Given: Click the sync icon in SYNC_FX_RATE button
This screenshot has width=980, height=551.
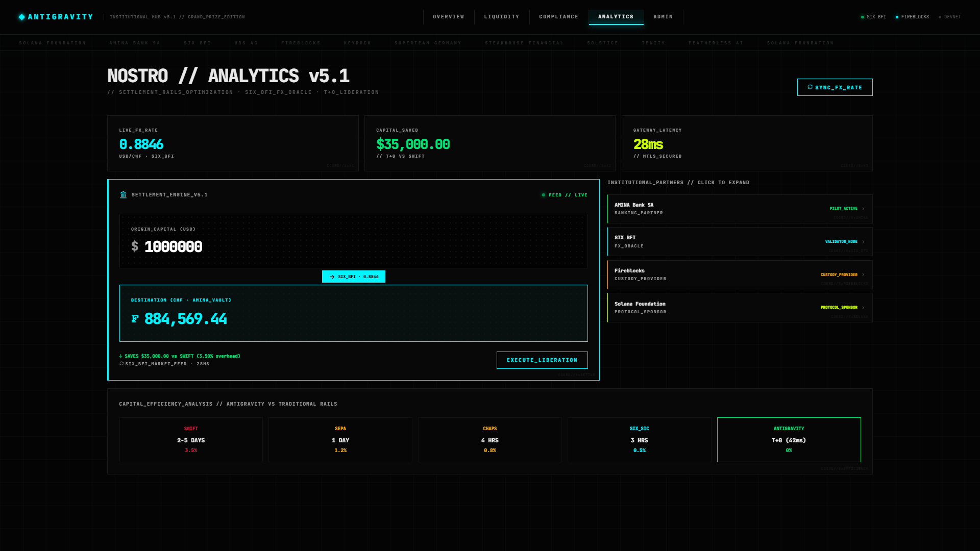Looking at the screenshot, I should point(810,87).
